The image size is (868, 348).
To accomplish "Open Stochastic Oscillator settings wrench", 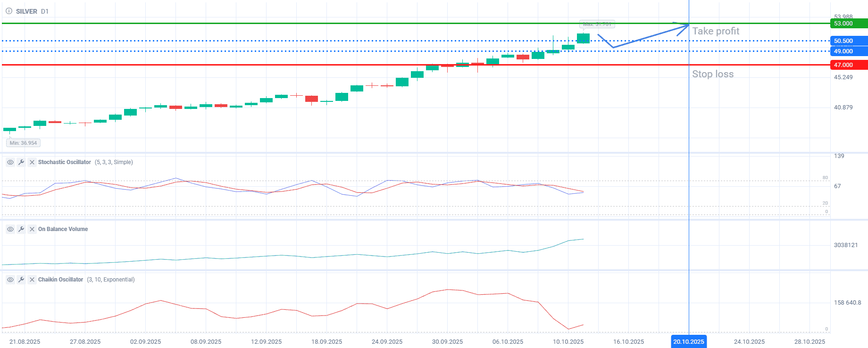I will click(21, 162).
